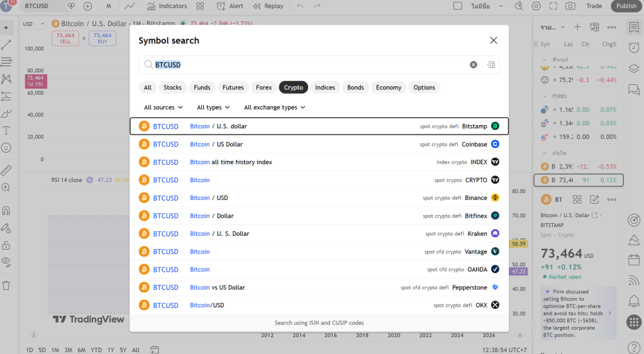Enter fullscreen mode icon

[553, 6]
